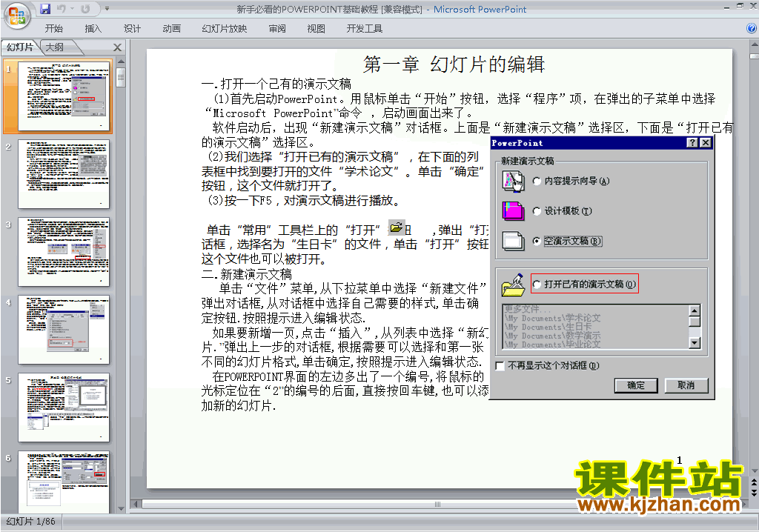The image size is (759, 532).
Task: Save the presentation with the floppy icon
Action: 45,9
